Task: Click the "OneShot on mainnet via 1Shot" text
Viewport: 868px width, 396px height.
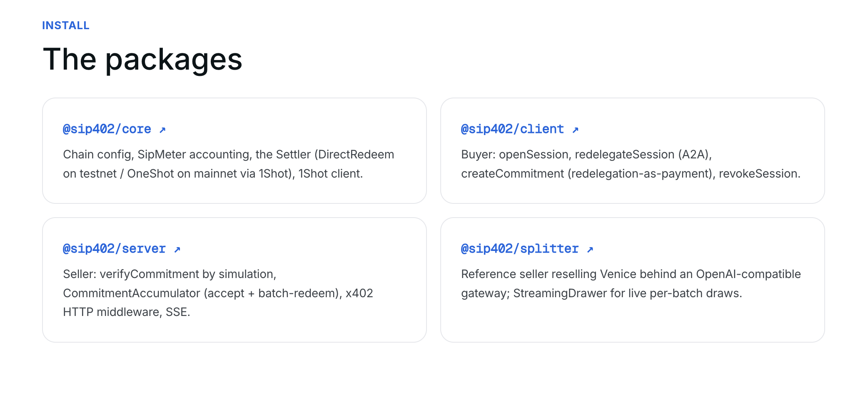Action: 211,174
